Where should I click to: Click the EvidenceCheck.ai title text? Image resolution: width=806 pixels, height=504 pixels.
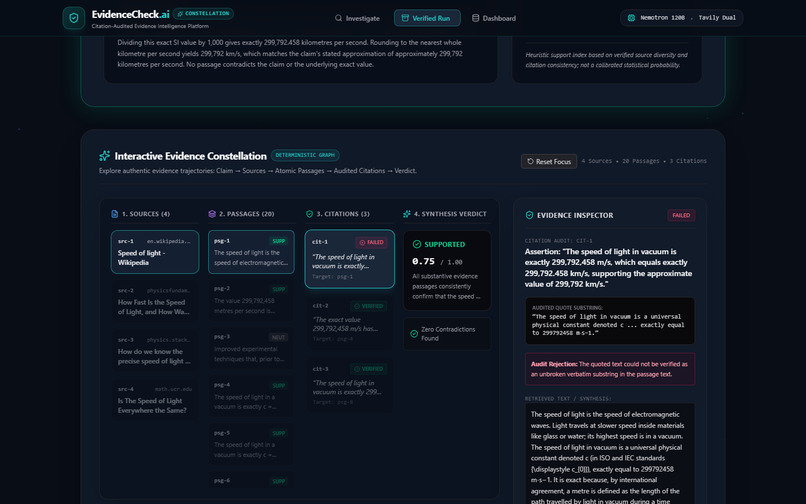click(x=131, y=14)
